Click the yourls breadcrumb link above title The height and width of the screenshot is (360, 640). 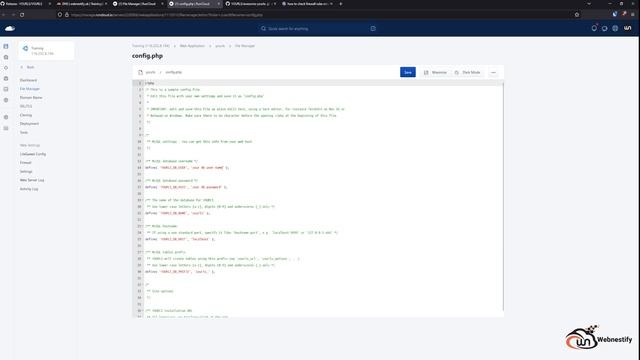(x=220, y=46)
